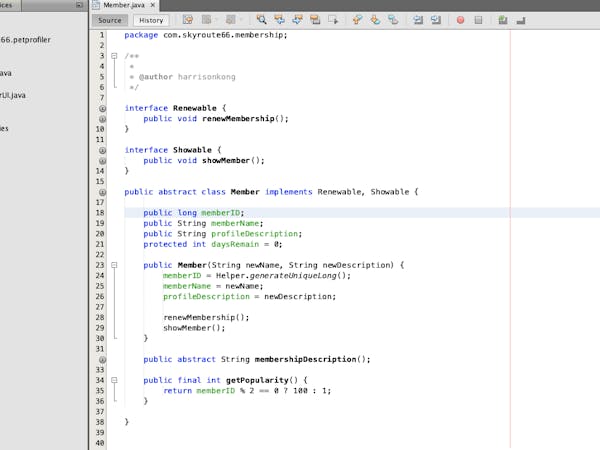Click the Back navigation icon
Screen dimensions: 600x450
207,20
